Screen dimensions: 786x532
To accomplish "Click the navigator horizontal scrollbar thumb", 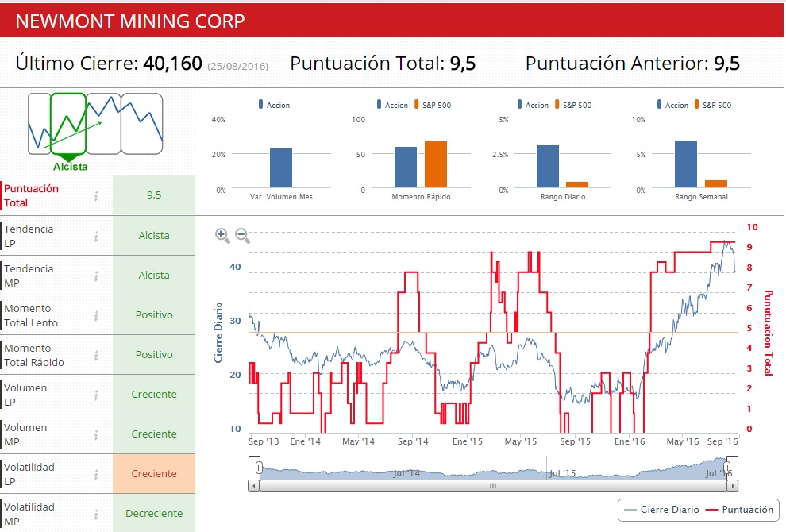I will pyautogui.click(x=493, y=485).
